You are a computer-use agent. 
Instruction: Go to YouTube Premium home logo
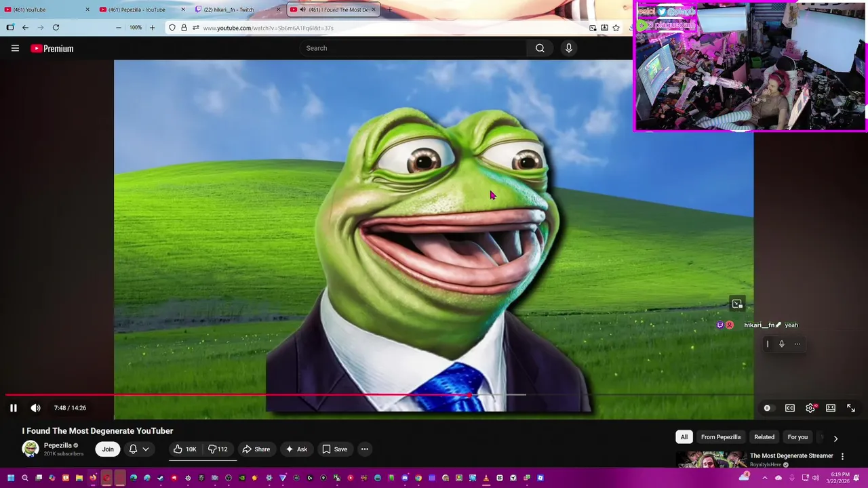pos(52,48)
